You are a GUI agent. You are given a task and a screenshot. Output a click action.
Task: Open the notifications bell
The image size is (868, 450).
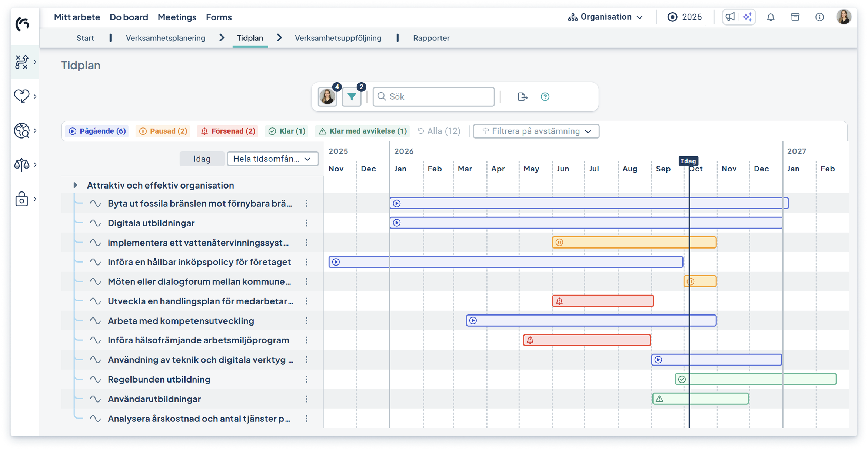point(771,17)
